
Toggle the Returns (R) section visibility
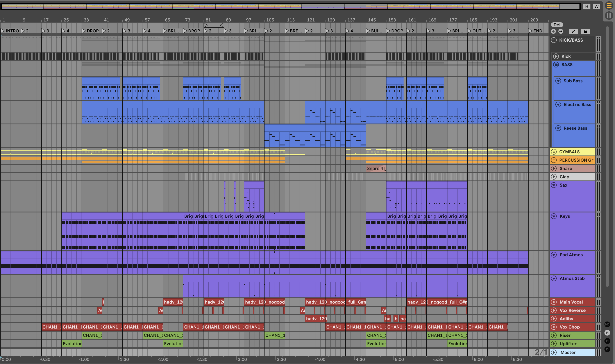[607, 333]
